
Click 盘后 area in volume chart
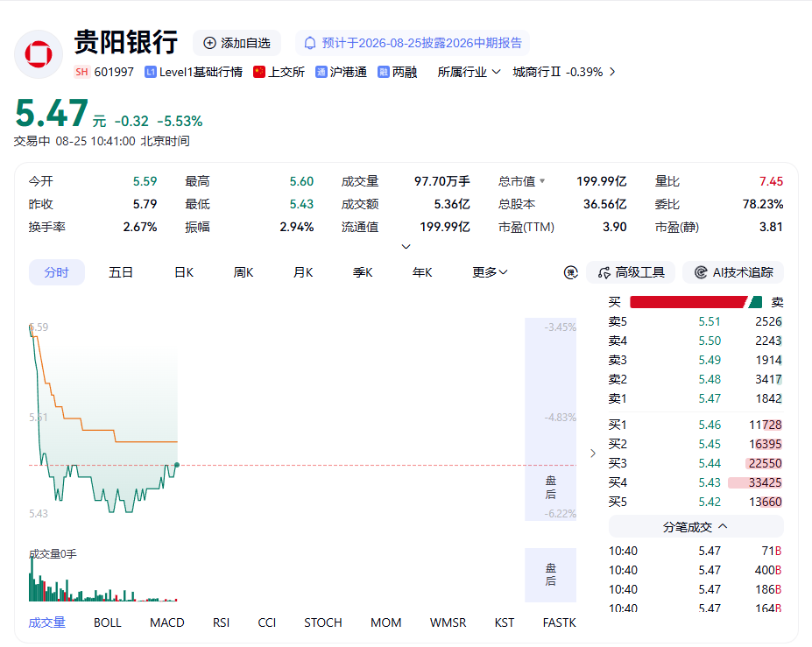click(x=550, y=575)
